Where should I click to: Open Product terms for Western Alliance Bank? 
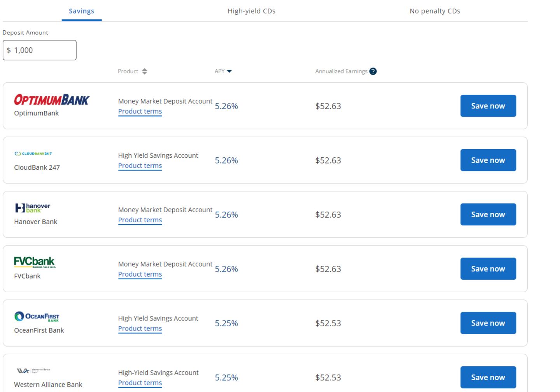click(x=140, y=383)
